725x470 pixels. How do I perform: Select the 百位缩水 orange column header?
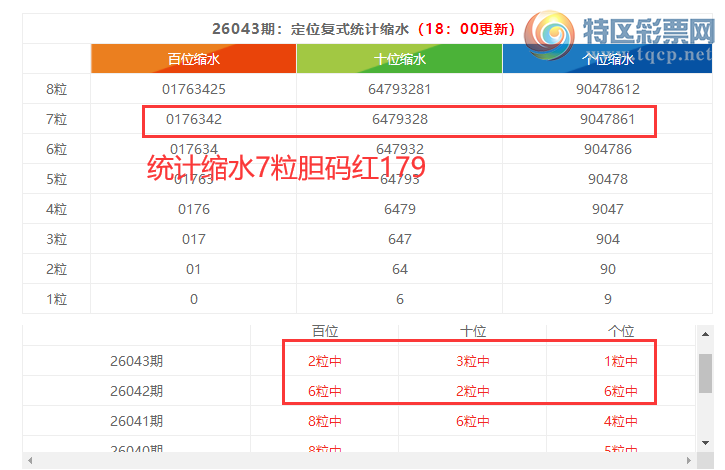(194, 59)
